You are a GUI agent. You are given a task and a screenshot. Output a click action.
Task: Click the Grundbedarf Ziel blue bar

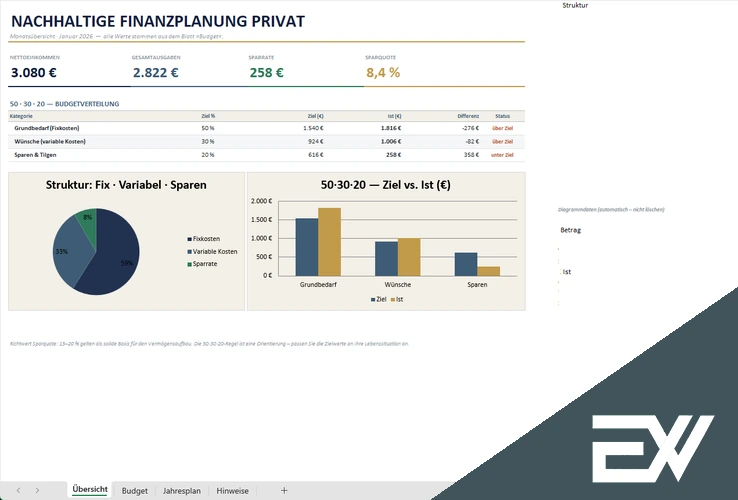tap(307, 247)
